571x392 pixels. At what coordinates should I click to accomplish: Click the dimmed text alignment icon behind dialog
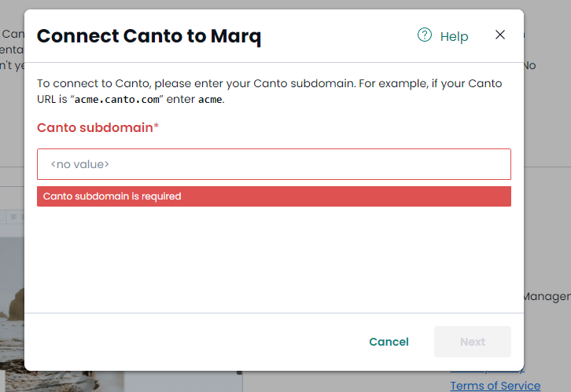pos(13,217)
